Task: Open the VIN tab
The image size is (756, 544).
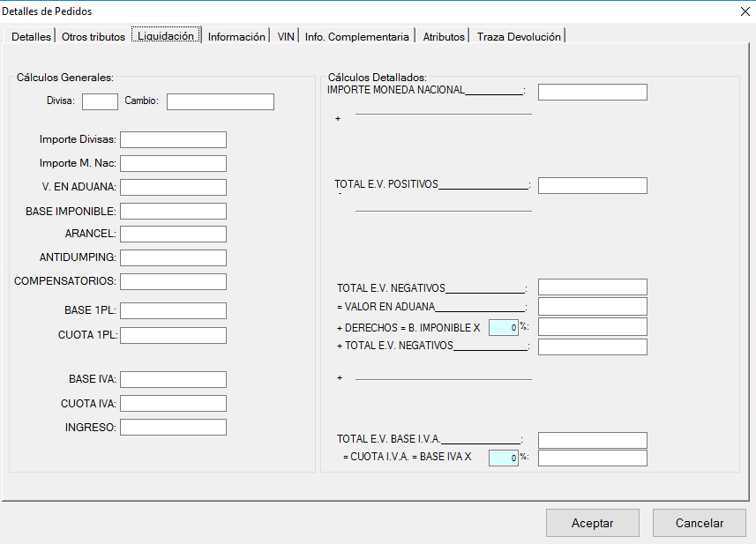Action: coord(286,37)
